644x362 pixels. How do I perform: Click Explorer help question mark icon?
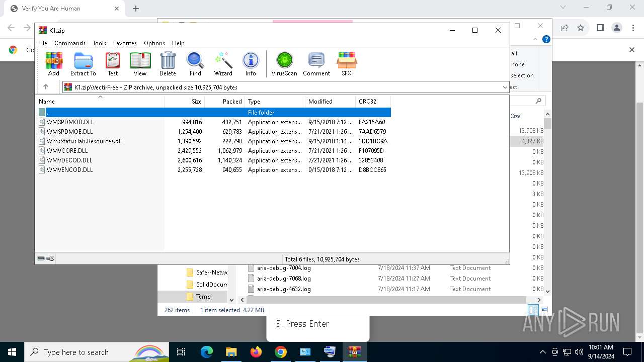coord(546,39)
